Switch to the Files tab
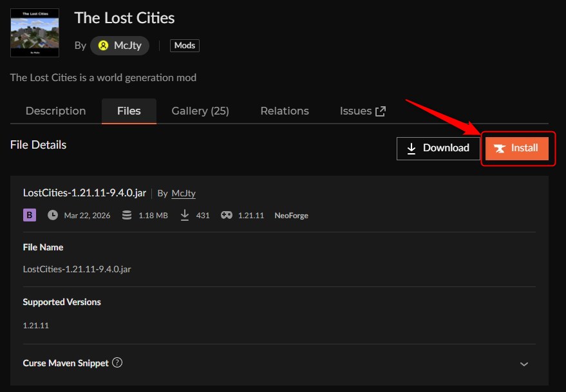The height and width of the screenshot is (392, 566). 129,111
